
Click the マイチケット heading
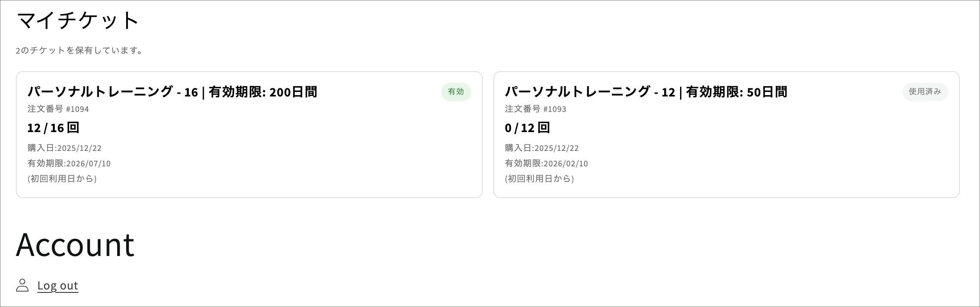click(78, 20)
